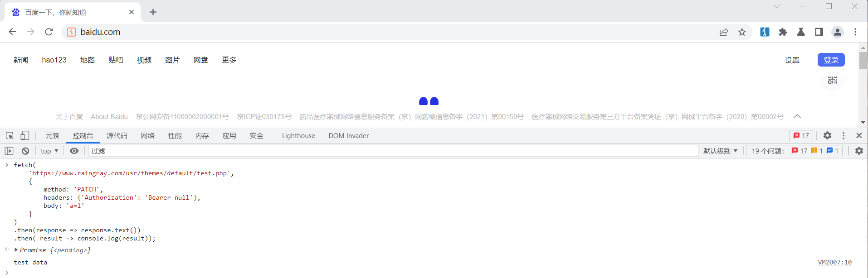
Task: Open the Extensions puzzle-piece menu
Action: click(783, 32)
